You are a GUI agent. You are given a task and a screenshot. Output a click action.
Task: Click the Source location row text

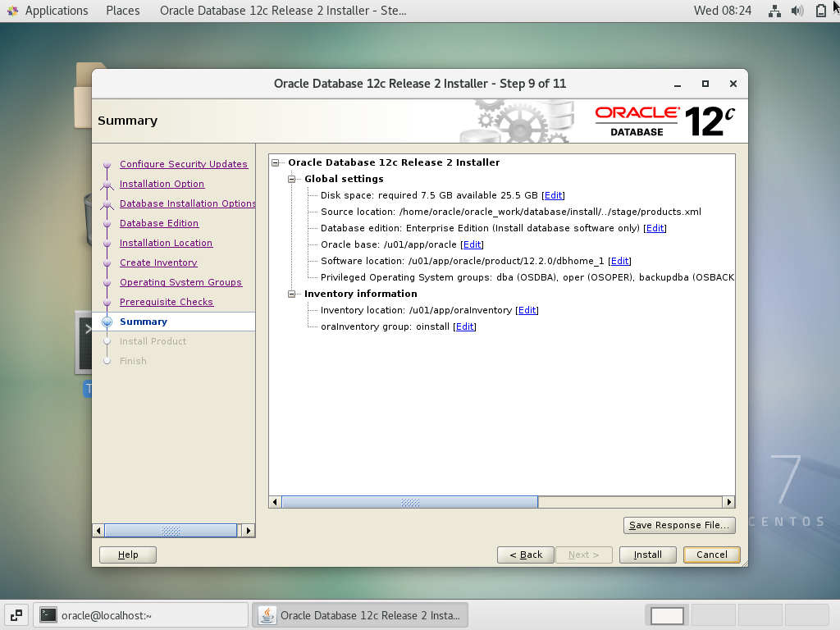(510, 212)
